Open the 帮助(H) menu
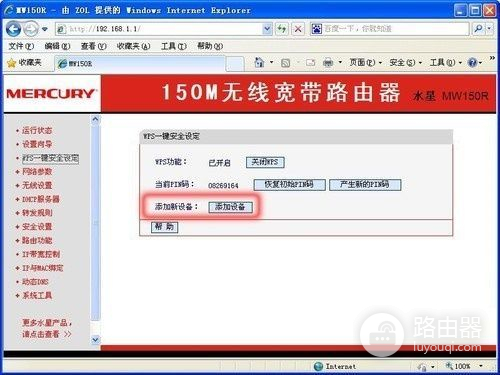The width and height of the screenshot is (500, 375). click(x=210, y=46)
